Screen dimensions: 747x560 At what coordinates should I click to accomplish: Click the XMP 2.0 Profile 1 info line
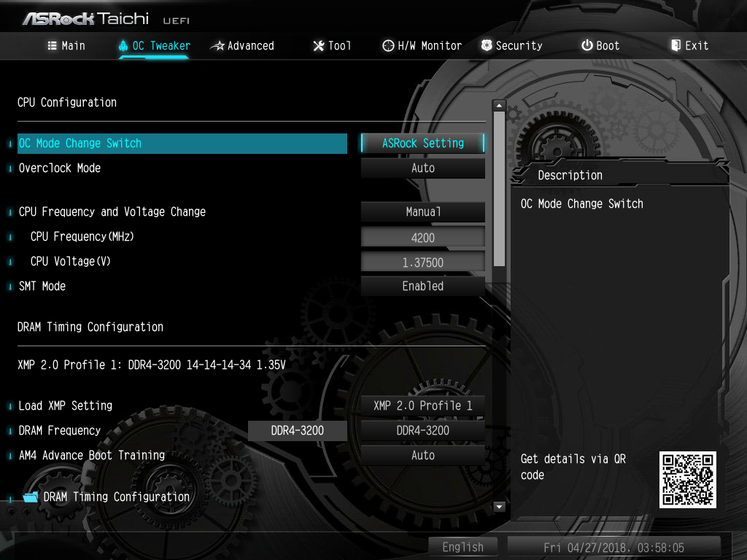152,365
